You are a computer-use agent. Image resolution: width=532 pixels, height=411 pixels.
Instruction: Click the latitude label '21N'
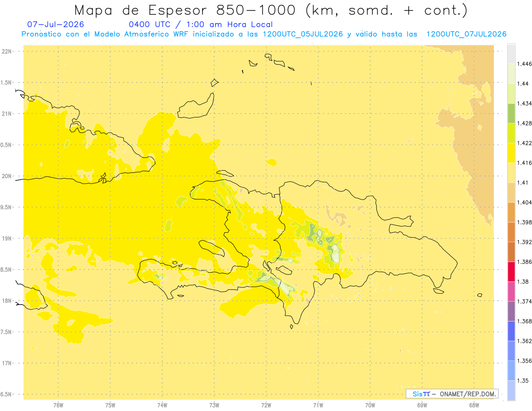coord(6,114)
